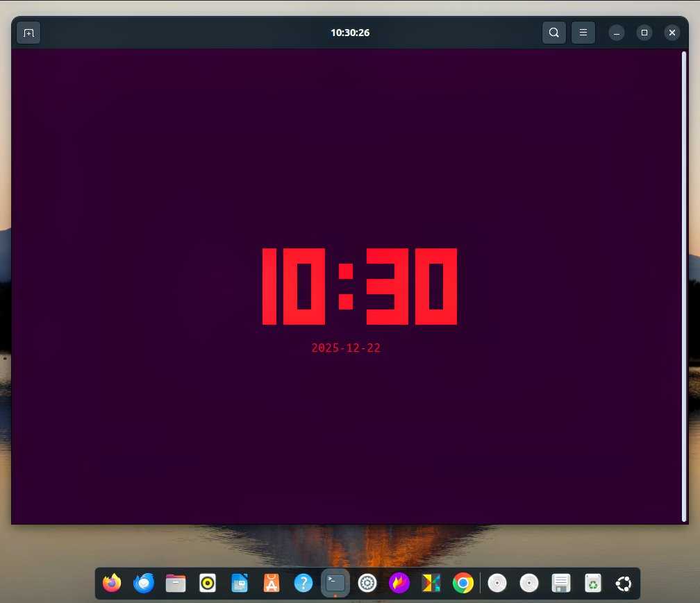700x603 pixels.
Task: Open the Settings gear in dock
Action: pos(367,583)
